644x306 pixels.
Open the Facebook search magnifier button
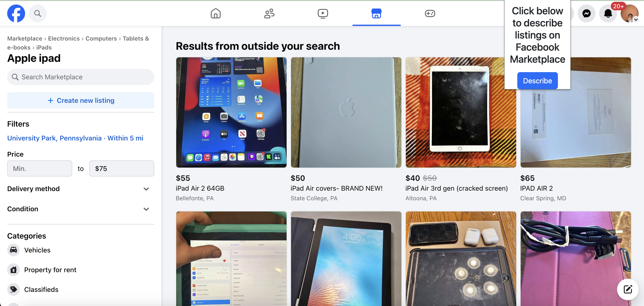[x=37, y=13]
